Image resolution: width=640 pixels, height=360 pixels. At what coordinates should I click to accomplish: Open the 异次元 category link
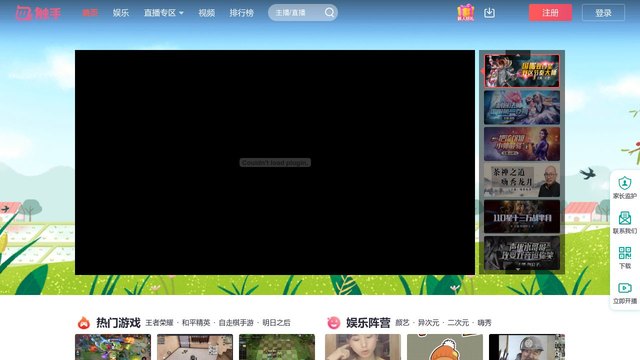click(428, 322)
